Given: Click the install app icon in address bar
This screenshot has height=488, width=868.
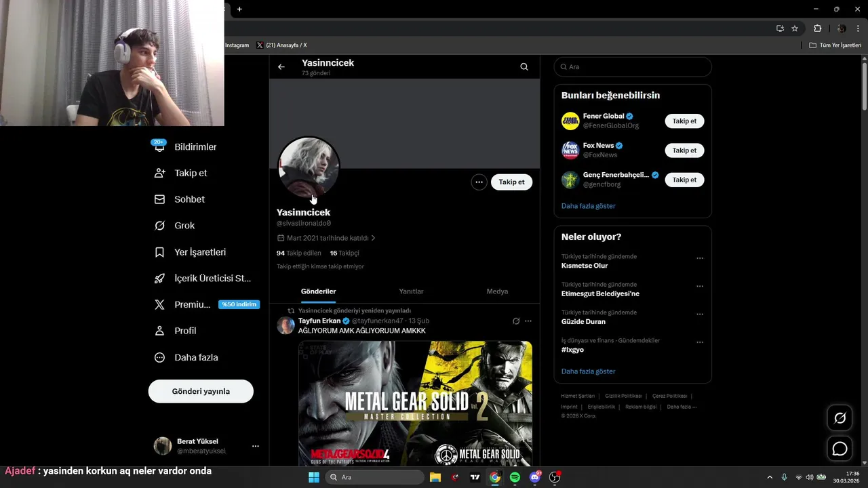Looking at the screenshot, I should [x=780, y=28].
